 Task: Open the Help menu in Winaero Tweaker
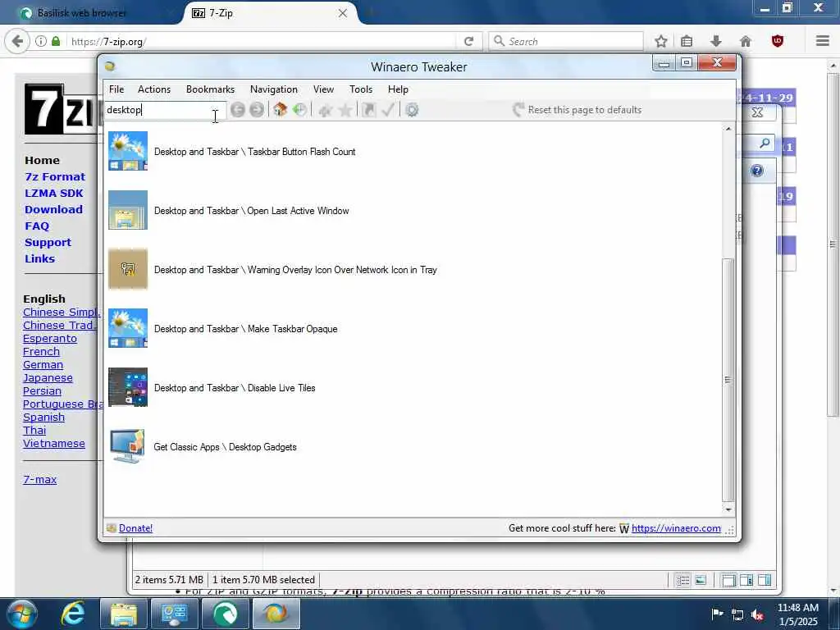coord(398,89)
